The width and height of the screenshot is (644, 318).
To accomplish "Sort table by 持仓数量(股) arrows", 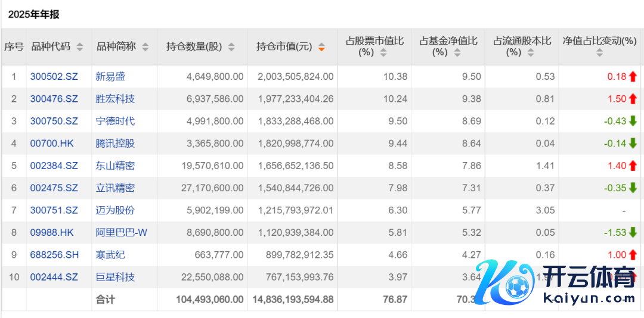I will (231, 47).
